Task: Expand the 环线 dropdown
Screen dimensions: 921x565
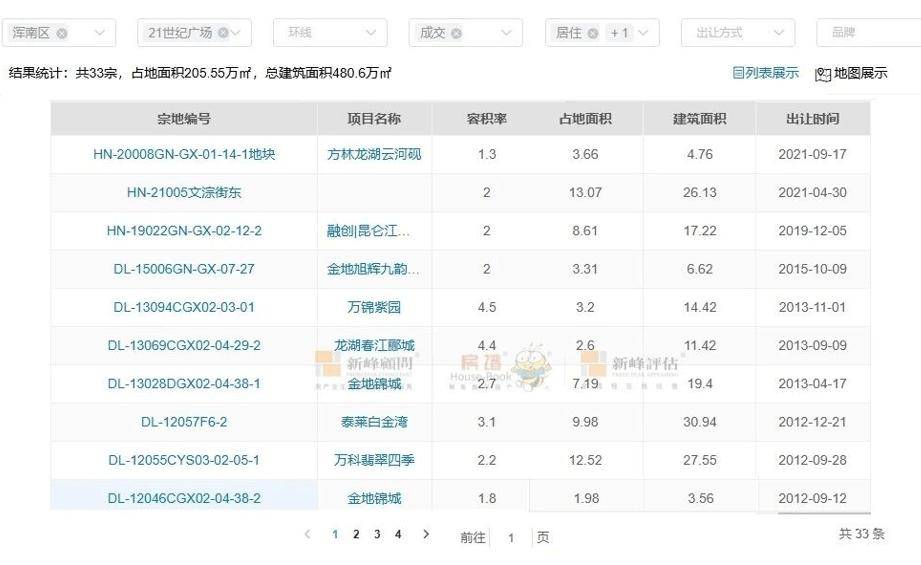Action: coord(370,33)
